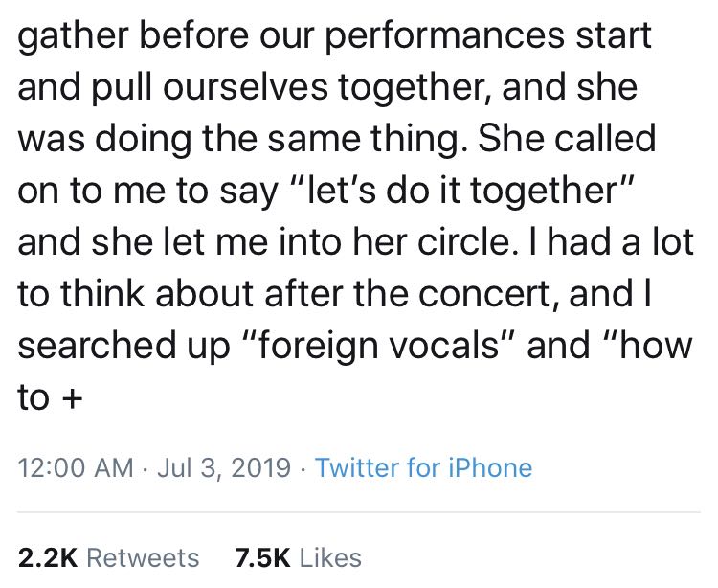Click the tweet line starting "gather before"
Screen dimensions: 718x588
coord(334,35)
